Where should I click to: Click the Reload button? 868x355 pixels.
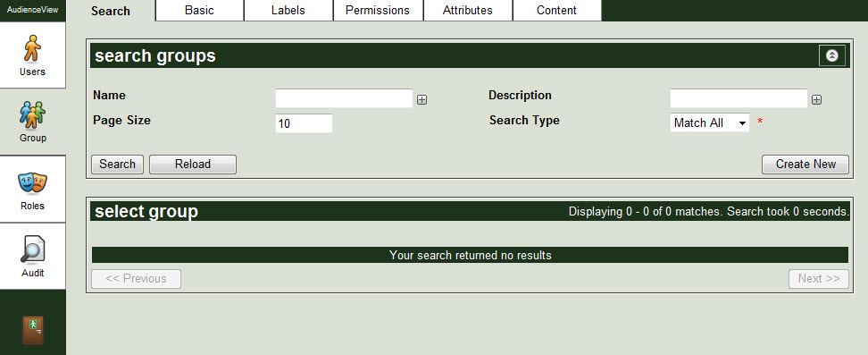193,165
